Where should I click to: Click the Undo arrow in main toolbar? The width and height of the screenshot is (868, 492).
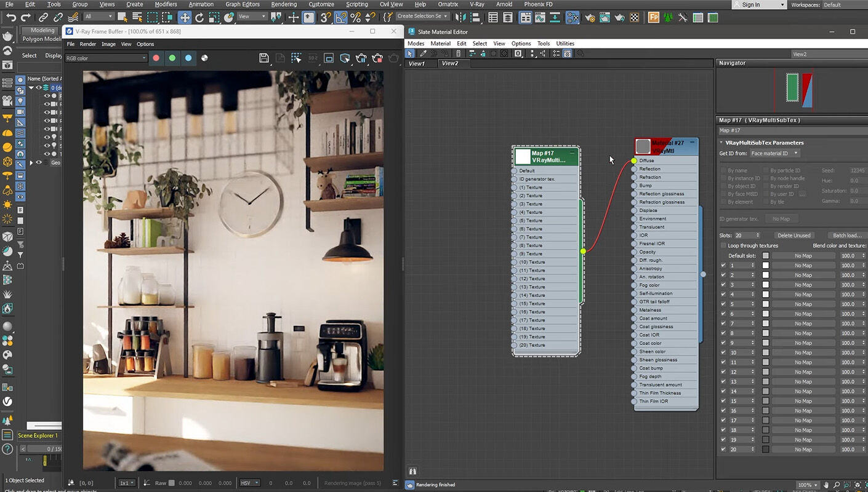coord(10,17)
